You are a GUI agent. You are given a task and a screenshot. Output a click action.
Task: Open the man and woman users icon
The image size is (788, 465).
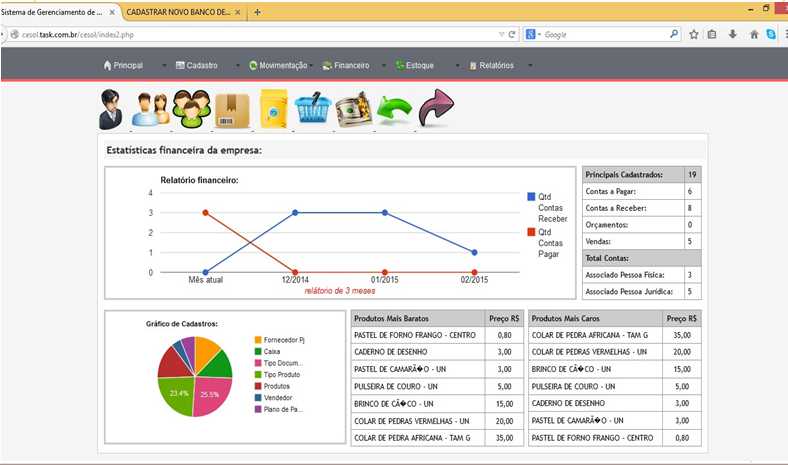[150, 109]
